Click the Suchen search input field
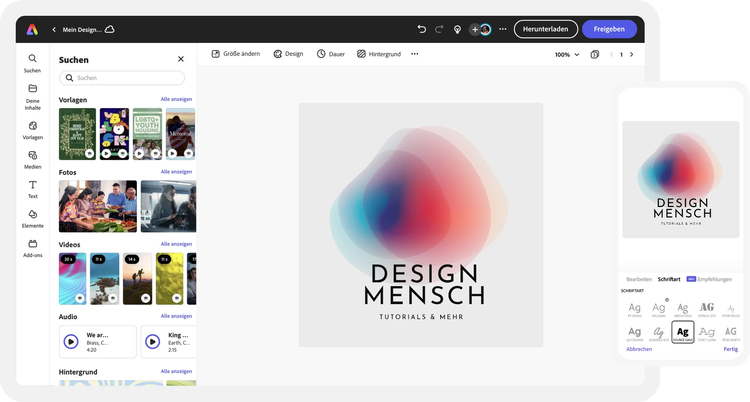The height and width of the screenshot is (402, 750). (x=122, y=78)
